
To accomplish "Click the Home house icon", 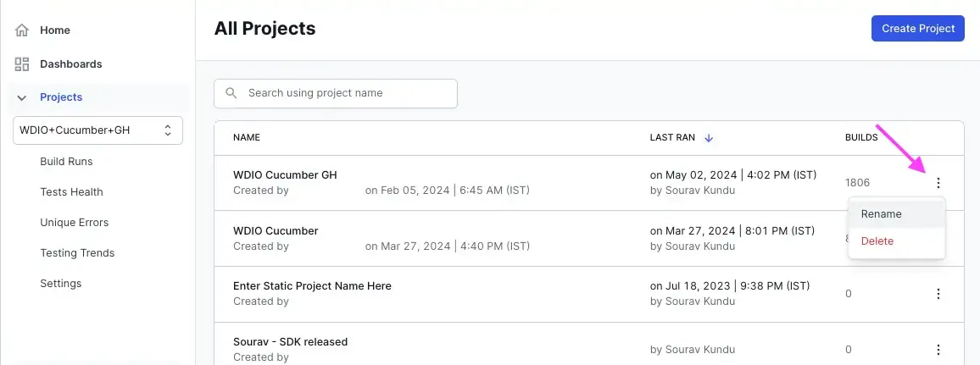I will 22,30.
